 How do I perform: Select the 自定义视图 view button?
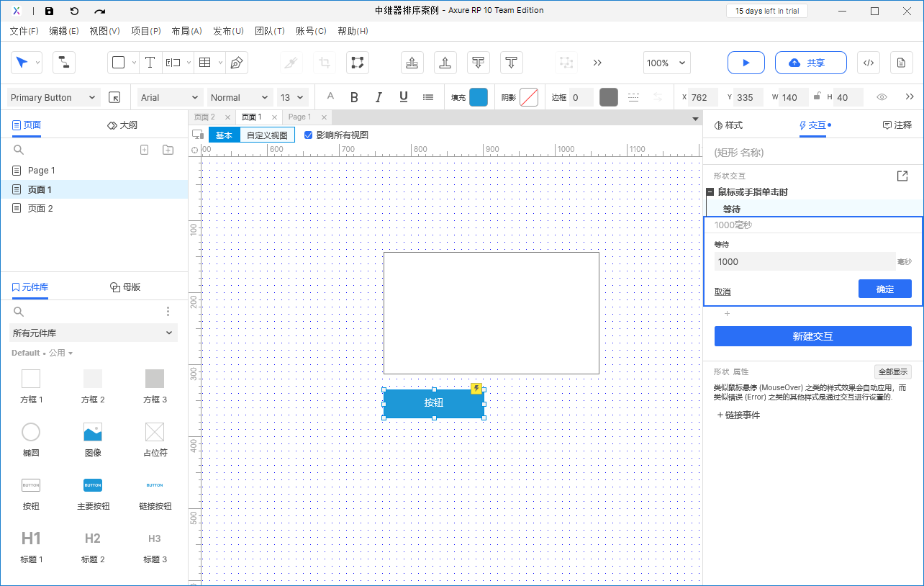(x=267, y=135)
